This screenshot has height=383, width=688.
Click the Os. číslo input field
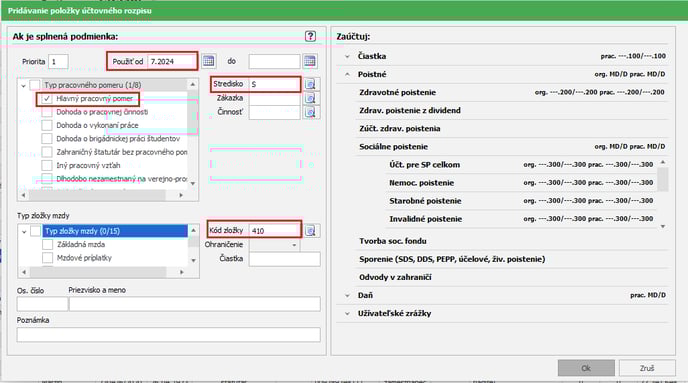click(43, 304)
